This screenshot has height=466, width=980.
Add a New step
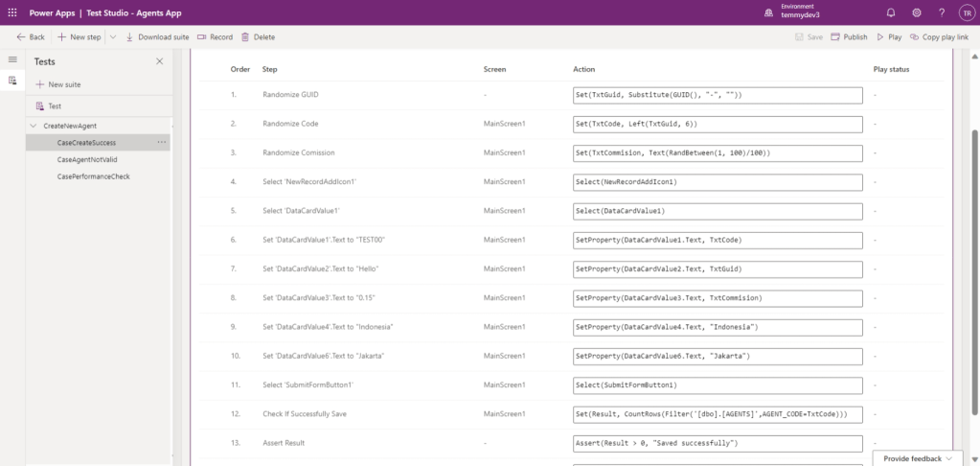[x=80, y=36]
